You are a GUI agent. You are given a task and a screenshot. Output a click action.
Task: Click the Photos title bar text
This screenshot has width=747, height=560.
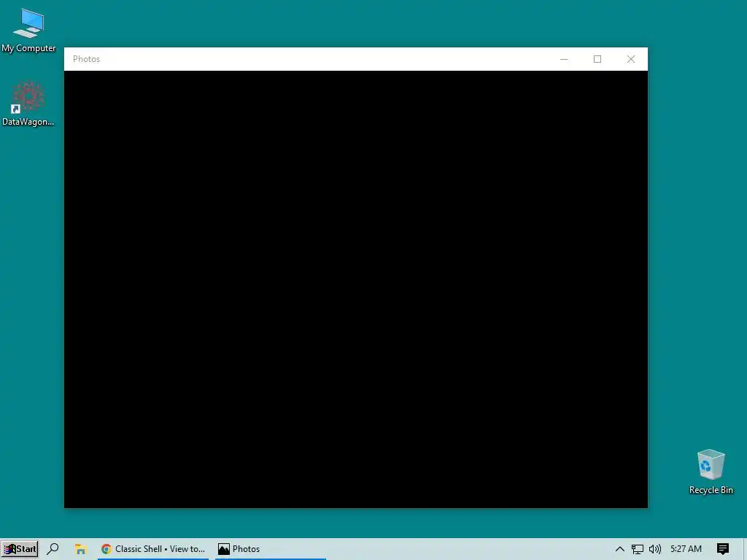click(x=86, y=59)
